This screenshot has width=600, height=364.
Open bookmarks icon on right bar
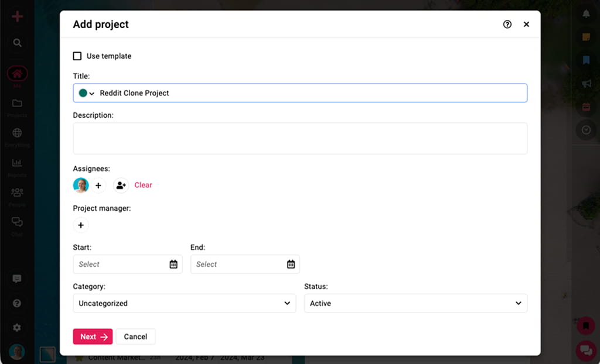pyautogui.click(x=586, y=60)
